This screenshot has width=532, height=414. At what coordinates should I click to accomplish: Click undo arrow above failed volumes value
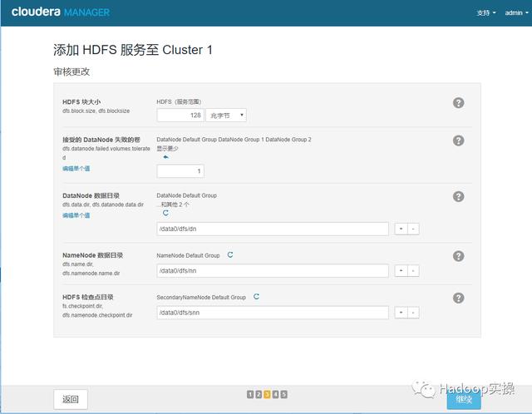click(x=165, y=157)
